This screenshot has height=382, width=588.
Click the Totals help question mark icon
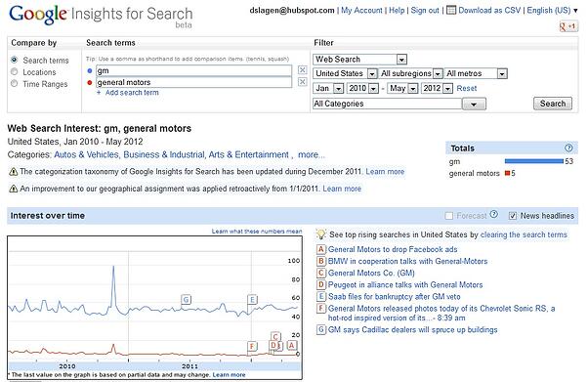[x=568, y=148]
